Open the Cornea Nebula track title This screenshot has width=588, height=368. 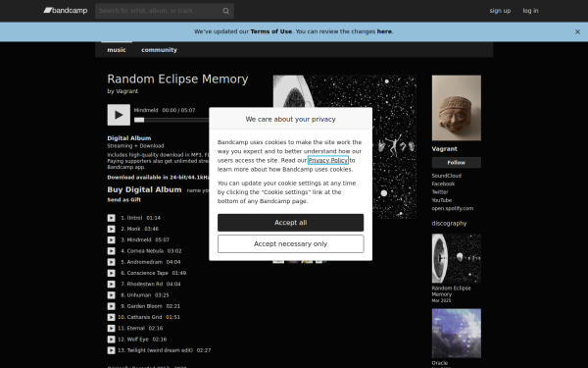tap(145, 251)
